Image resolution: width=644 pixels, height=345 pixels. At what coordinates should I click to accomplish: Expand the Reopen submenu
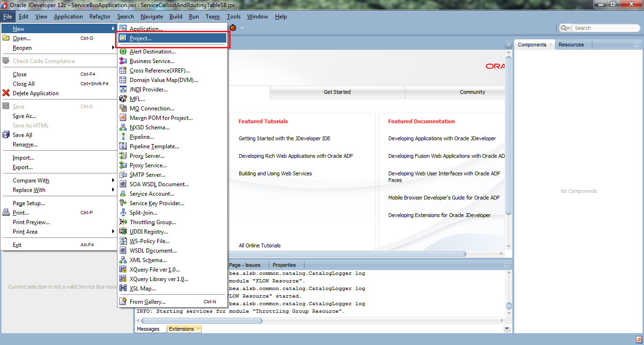21,47
